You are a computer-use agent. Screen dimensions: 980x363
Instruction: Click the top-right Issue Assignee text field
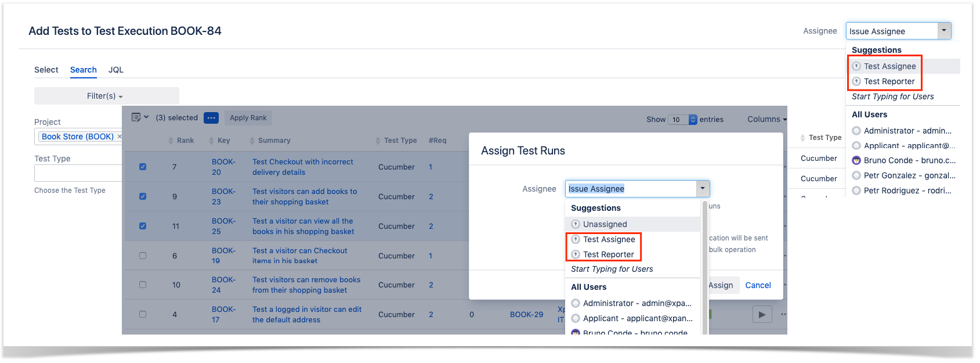892,31
